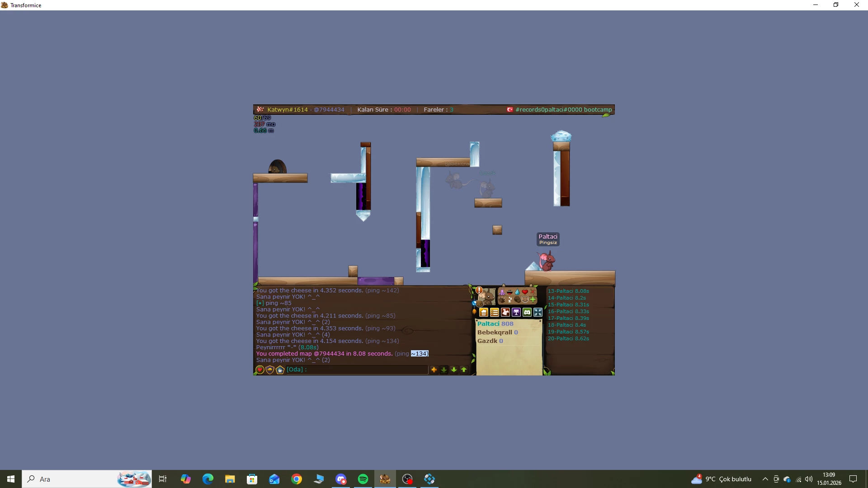This screenshot has width=868, height=488.
Task: Click record entry 20-Paltaci 8.62s
Action: [x=568, y=338]
